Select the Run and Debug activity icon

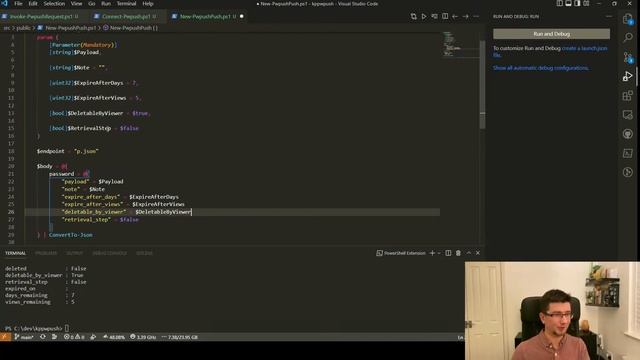tap(627, 76)
